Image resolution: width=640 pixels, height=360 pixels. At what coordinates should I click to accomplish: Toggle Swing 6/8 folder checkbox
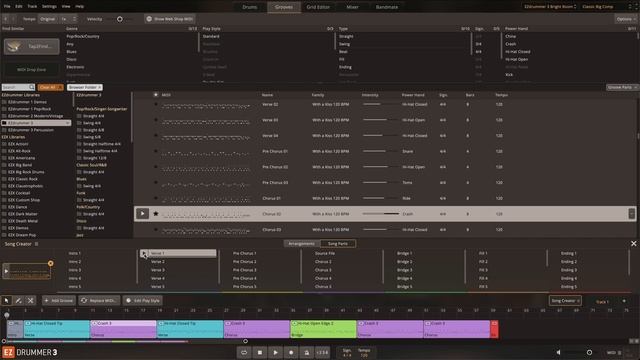pyautogui.click(x=79, y=137)
